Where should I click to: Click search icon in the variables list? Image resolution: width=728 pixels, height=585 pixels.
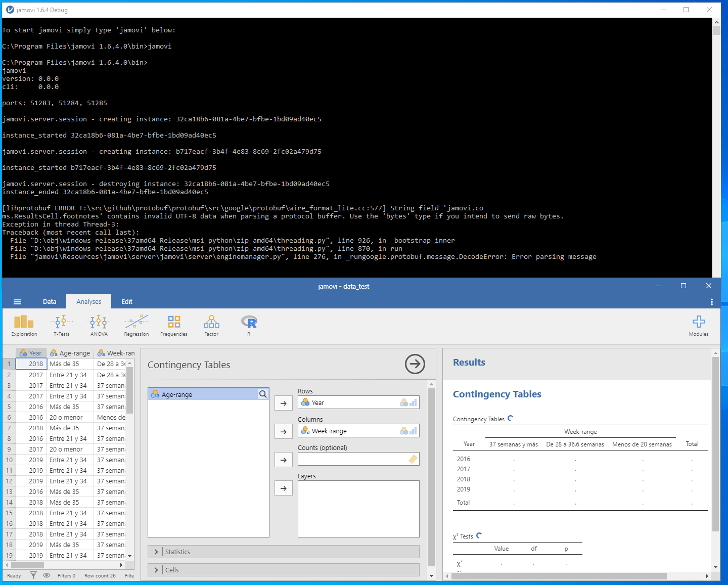point(263,394)
